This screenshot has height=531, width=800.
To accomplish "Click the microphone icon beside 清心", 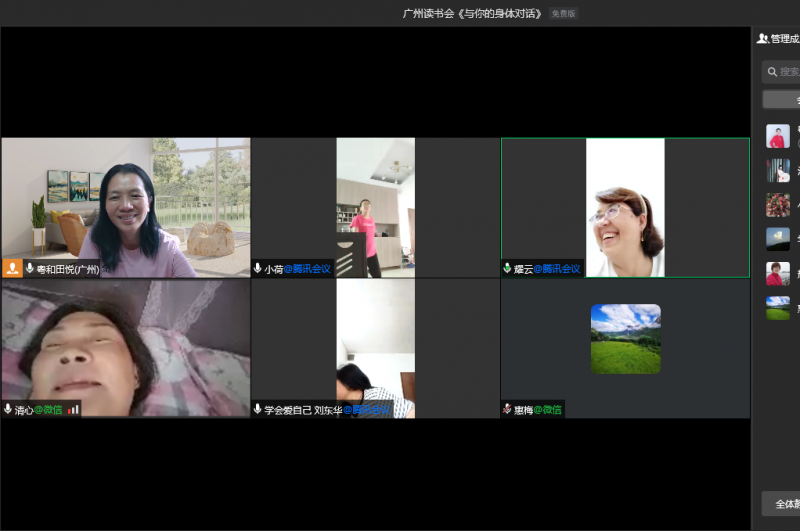I will coord(8,409).
